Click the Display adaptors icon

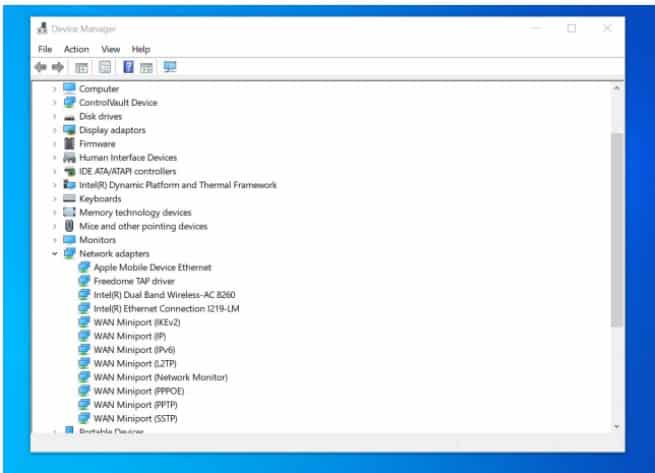69,130
